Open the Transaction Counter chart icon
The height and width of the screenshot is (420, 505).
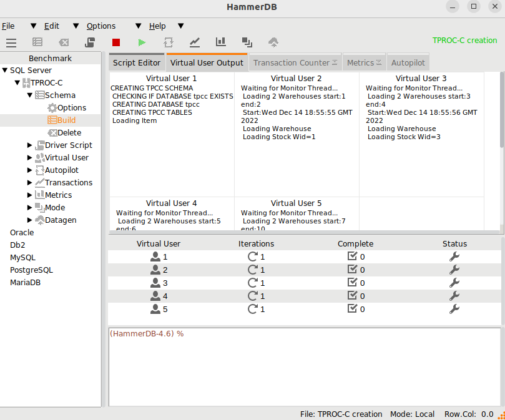(x=195, y=42)
